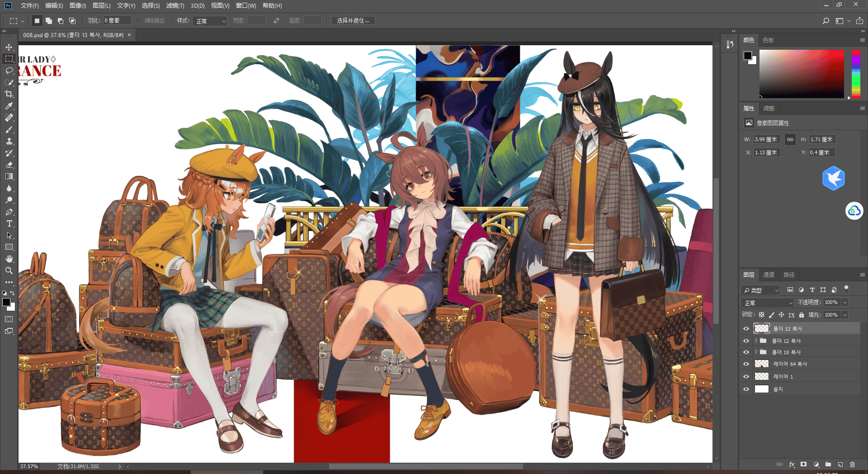Viewport: 868px width, 474px height.
Task: Hide the 폴더 12 복사 group
Action: coord(746,341)
